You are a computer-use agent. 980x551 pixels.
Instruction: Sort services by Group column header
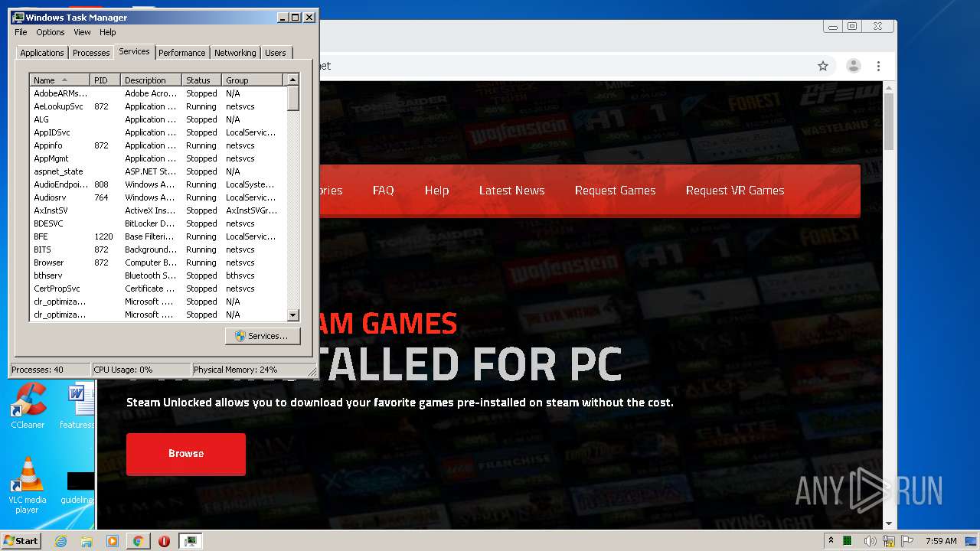pyautogui.click(x=253, y=80)
